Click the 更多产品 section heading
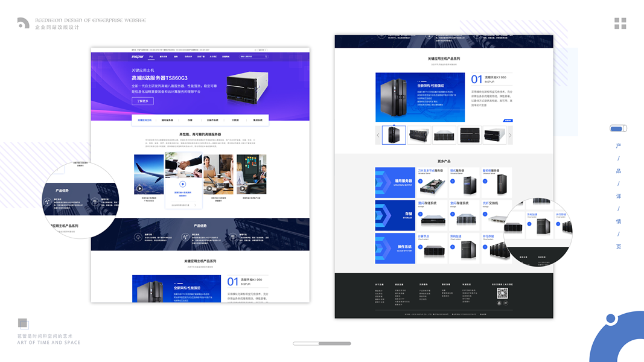Image resolution: width=644 pixels, height=362 pixels. point(444,161)
